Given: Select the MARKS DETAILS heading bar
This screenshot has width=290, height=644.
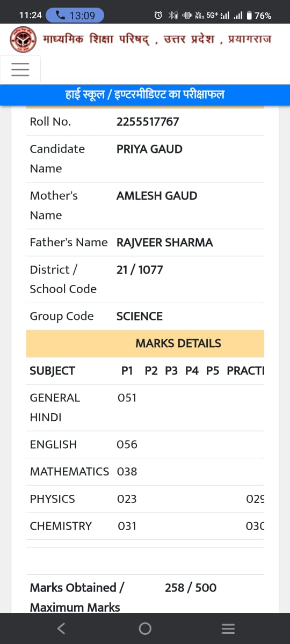Looking at the screenshot, I should coord(145,343).
